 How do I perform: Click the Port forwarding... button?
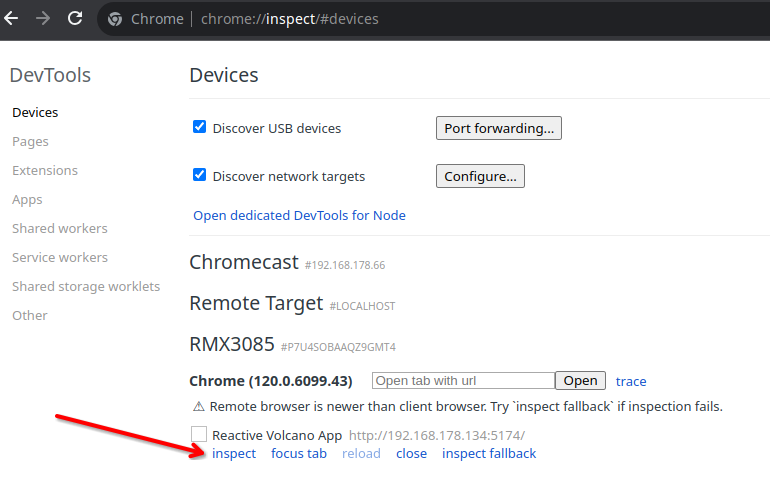[499, 128]
